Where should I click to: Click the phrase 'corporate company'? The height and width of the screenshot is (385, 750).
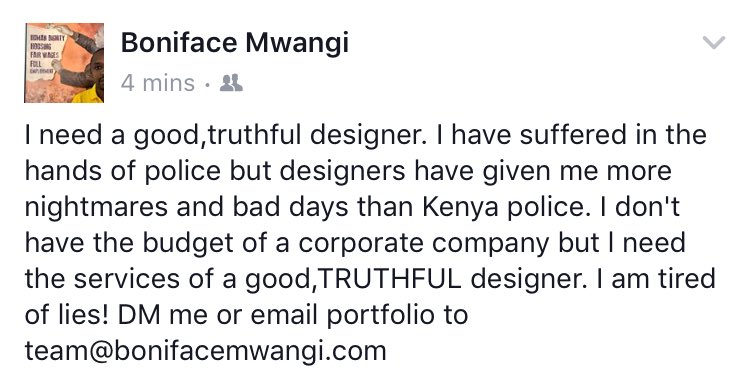[423, 243]
